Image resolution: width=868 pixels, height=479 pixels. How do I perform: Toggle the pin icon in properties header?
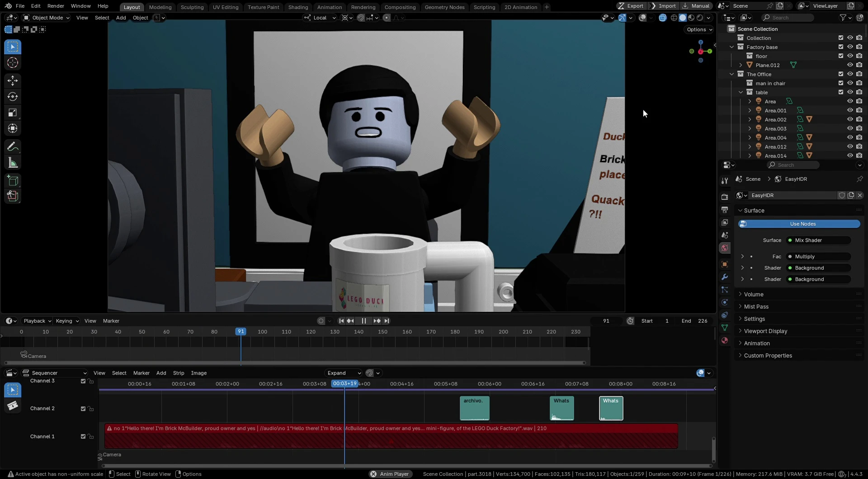[x=859, y=179]
